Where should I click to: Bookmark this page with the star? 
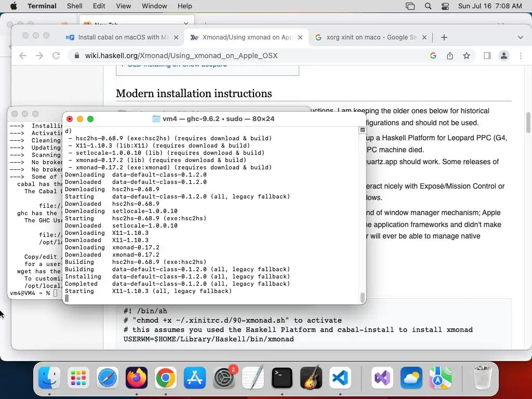tap(467, 56)
